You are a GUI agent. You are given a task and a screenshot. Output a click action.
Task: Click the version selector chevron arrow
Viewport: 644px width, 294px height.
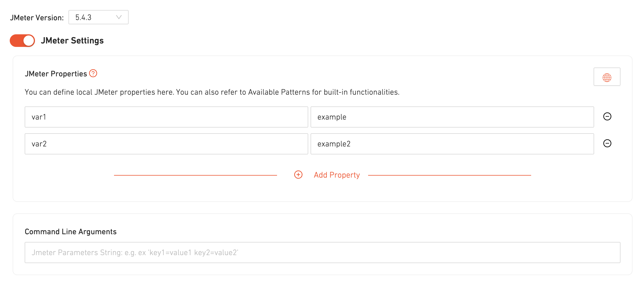click(x=119, y=17)
